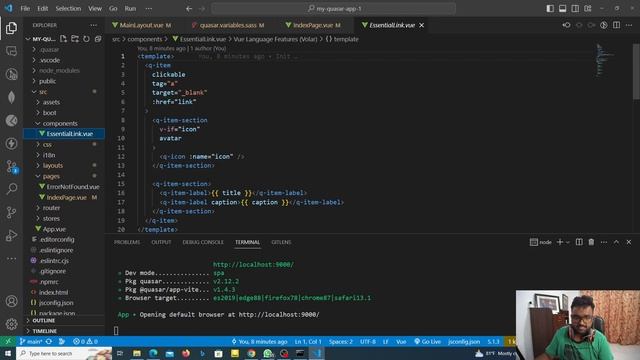Open the Manage settings gear icon
This screenshot has height=360, width=640.
coord(11,324)
